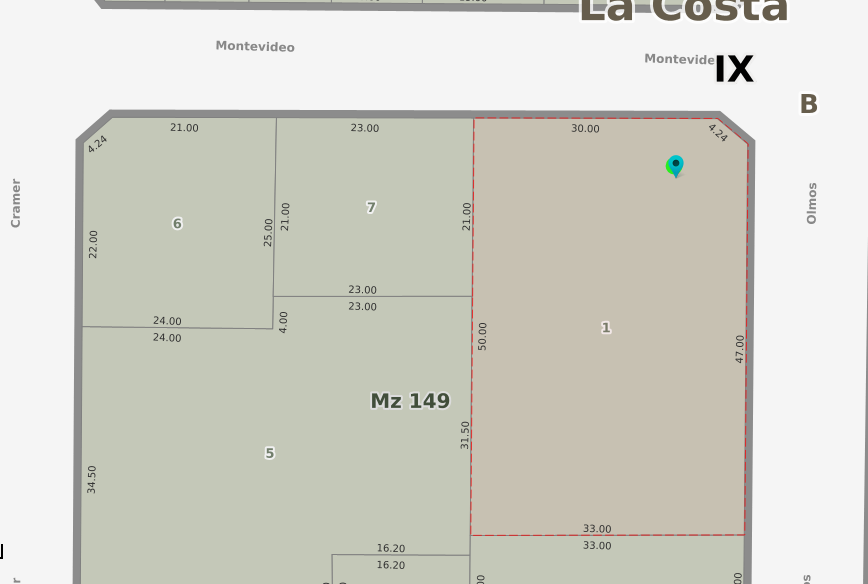Viewport: 868px width, 584px height.
Task: Click parcel 6 label
Action: 177,223
